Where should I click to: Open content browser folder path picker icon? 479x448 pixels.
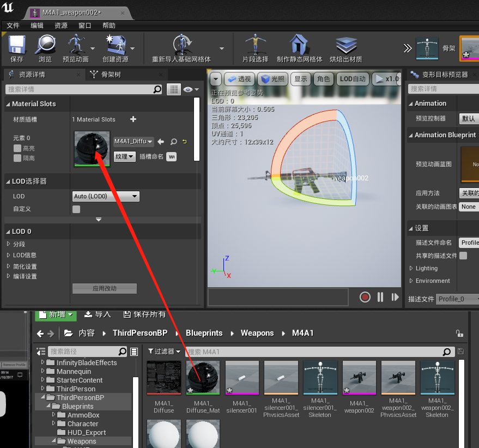[69, 334]
